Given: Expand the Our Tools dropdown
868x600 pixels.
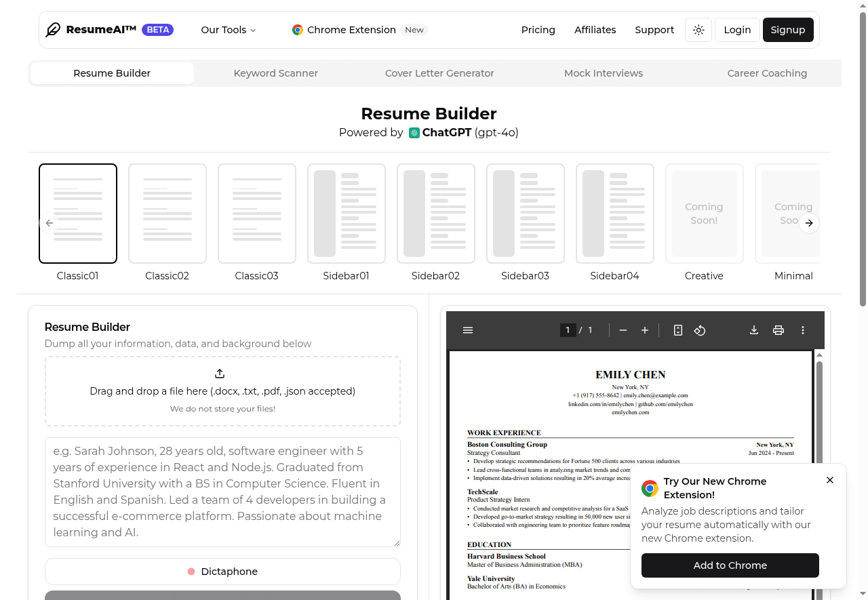Looking at the screenshot, I should coord(229,30).
